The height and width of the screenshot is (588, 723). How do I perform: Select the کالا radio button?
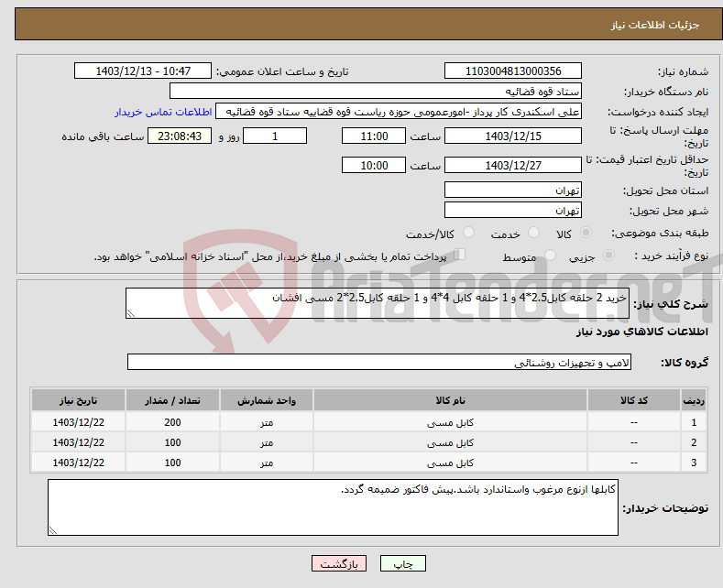tap(586, 233)
